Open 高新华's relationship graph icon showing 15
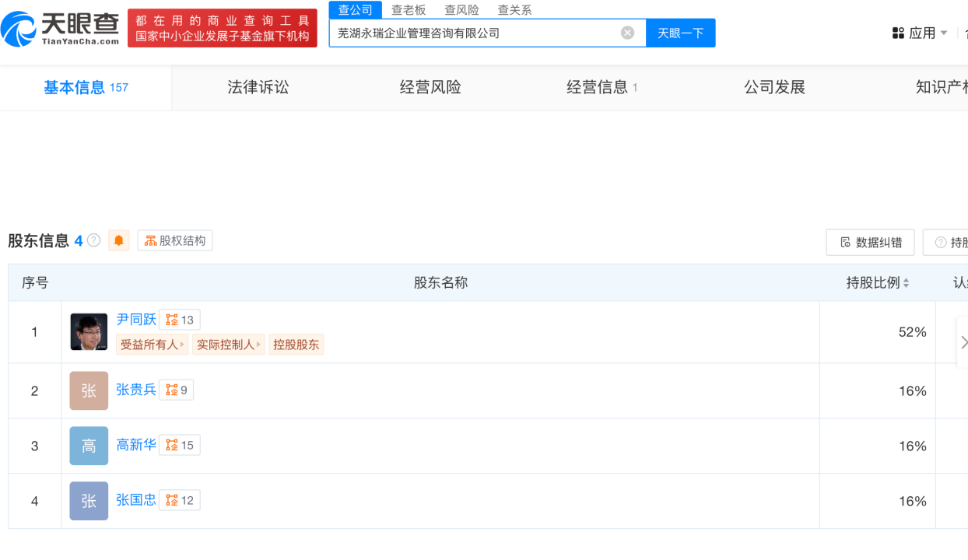Viewport: 968px width, 560px height. point(179,445)
